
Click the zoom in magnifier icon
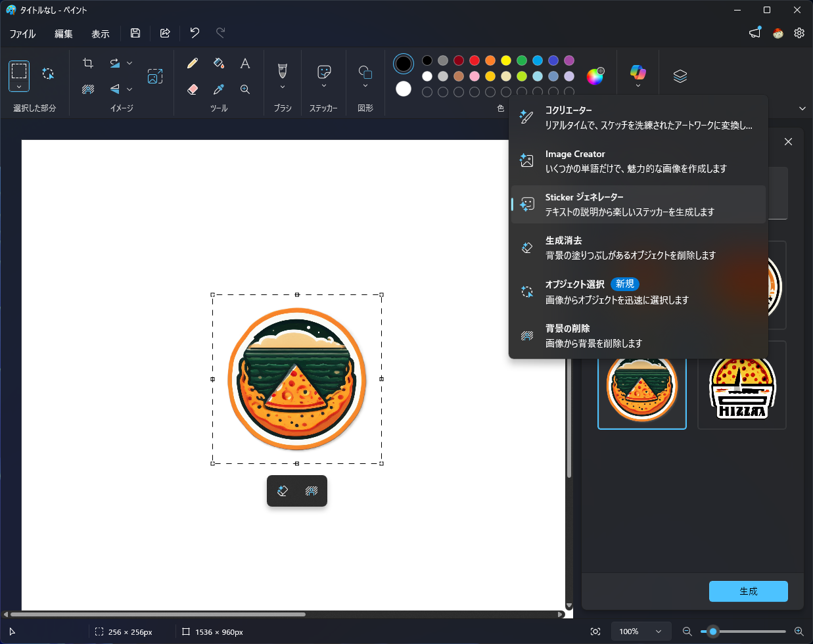point(799,632)
